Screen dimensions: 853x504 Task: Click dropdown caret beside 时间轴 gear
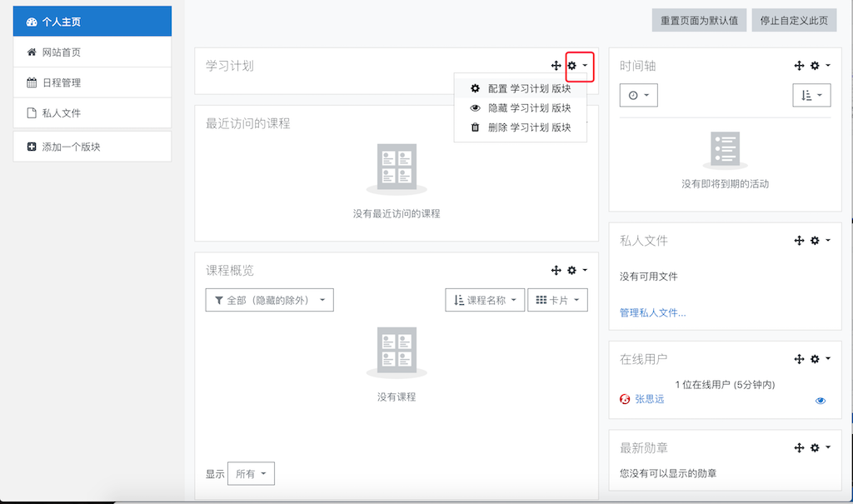[x=828, y=65]
